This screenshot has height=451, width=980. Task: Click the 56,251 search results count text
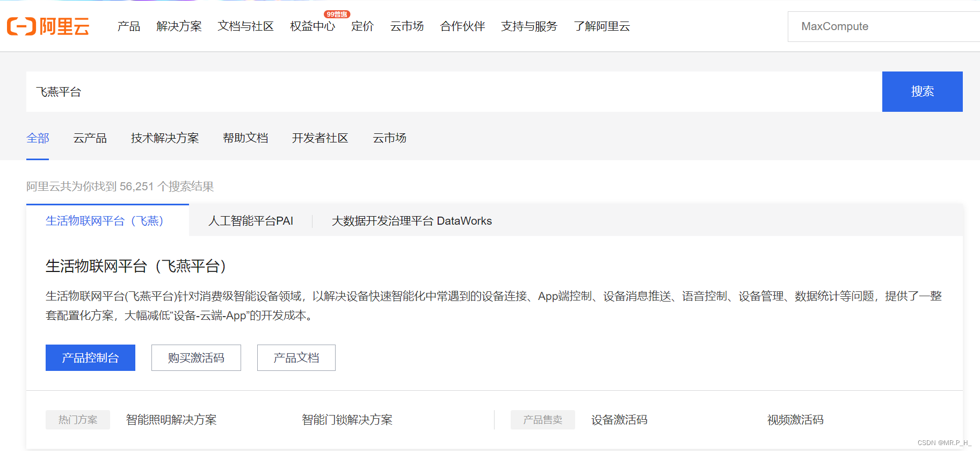point(120,187)
